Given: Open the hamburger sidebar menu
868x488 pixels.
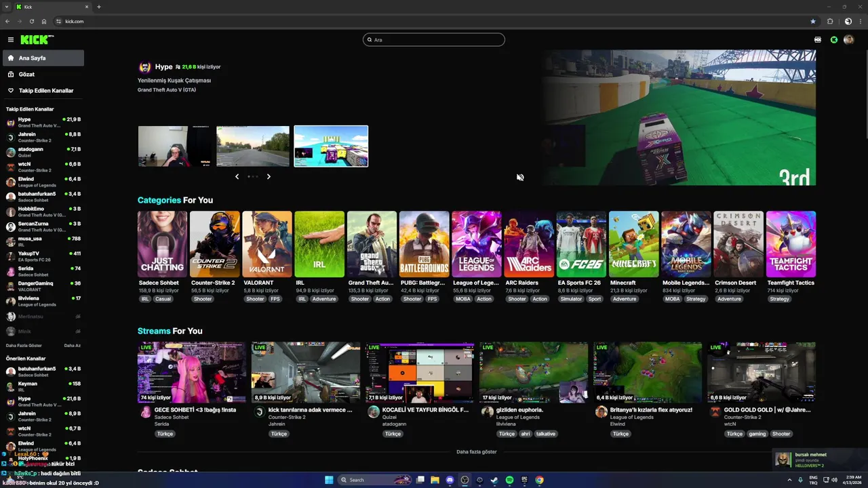Looking at the screenshot, I should (10, 40).
